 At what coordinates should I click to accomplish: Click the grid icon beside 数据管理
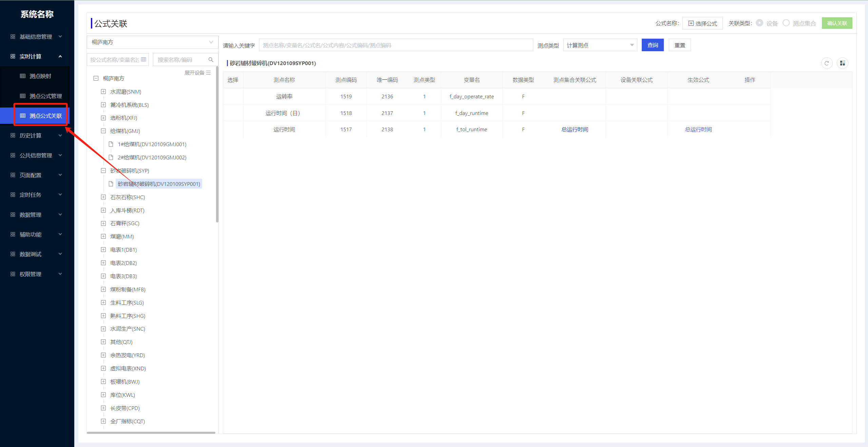13,215
